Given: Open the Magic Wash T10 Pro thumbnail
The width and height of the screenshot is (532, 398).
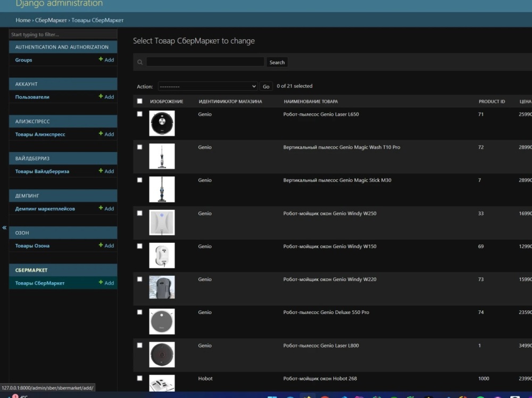Looking at the screenshot, I should [x=162, y=156].
